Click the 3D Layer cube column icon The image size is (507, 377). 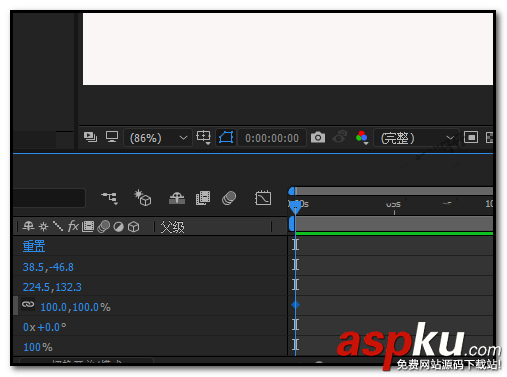[x=134, y=227]
